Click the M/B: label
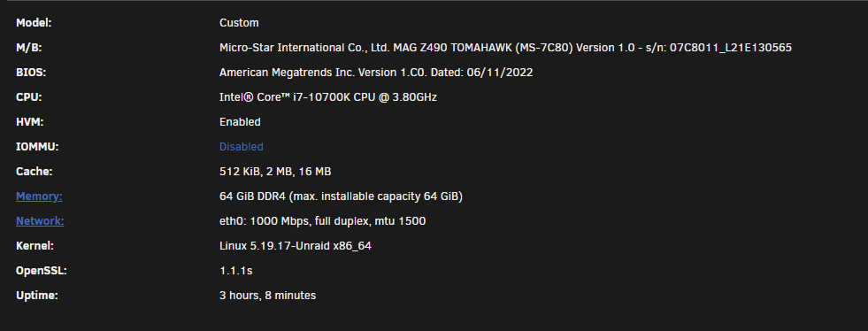Screen dimensions: 868x331 coord(29,48)
